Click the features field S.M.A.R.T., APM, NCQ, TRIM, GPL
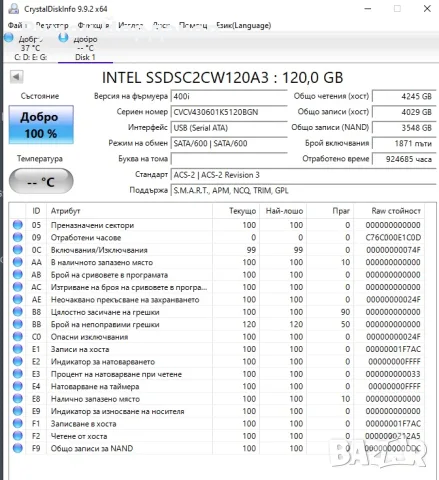Viewport: 439px width, 480px height. [x=304, y=191]
